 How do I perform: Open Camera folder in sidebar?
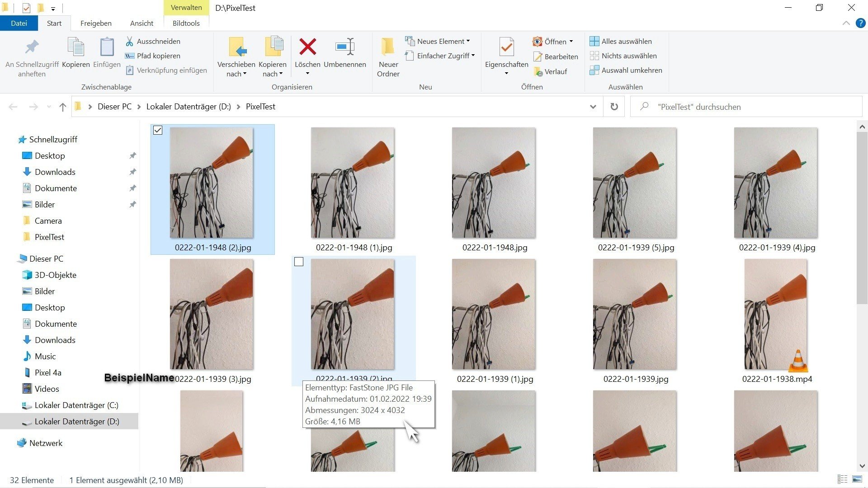[48, 221]
